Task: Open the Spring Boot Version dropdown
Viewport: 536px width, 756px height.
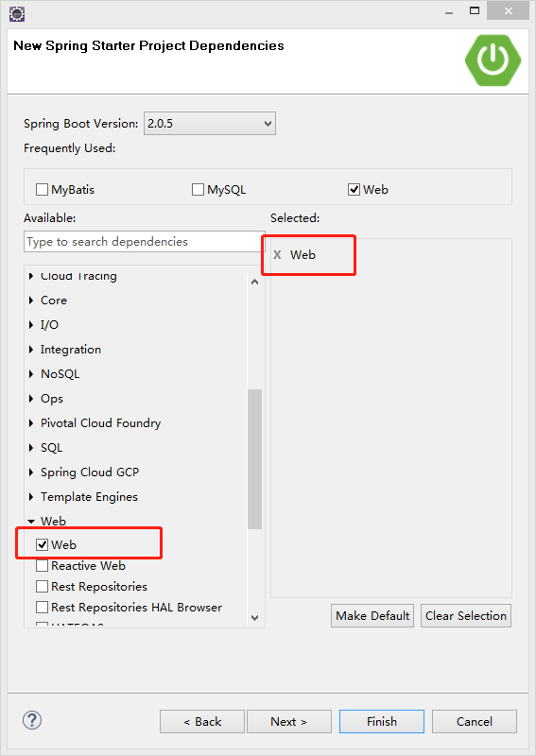Action: [210, 124]
